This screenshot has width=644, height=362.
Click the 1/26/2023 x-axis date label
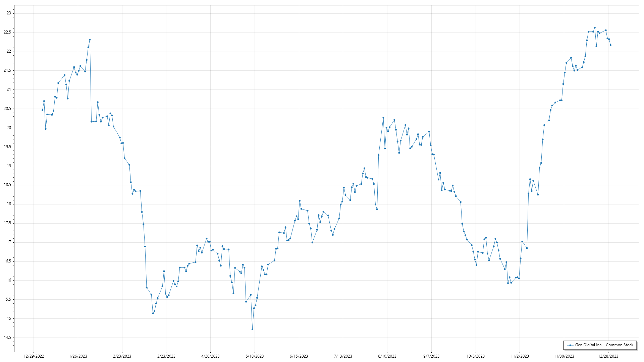click(x=78, y=356)
